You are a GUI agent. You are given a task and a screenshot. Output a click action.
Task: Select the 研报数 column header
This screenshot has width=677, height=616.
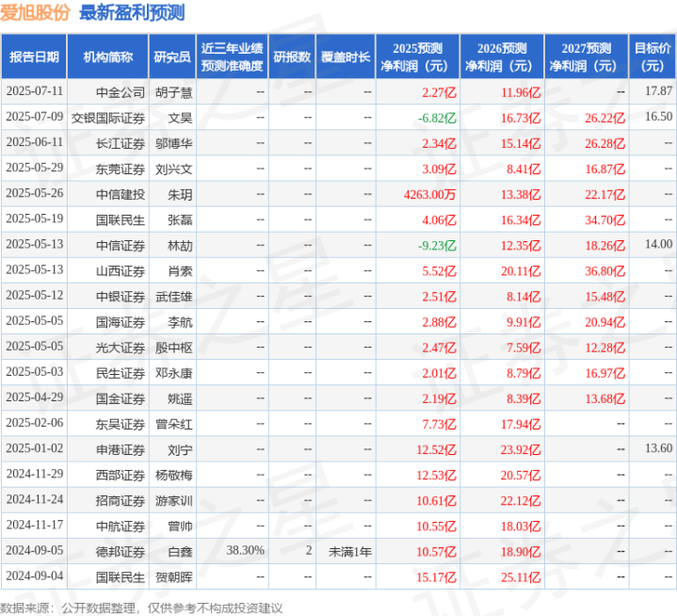click(292, 57)
